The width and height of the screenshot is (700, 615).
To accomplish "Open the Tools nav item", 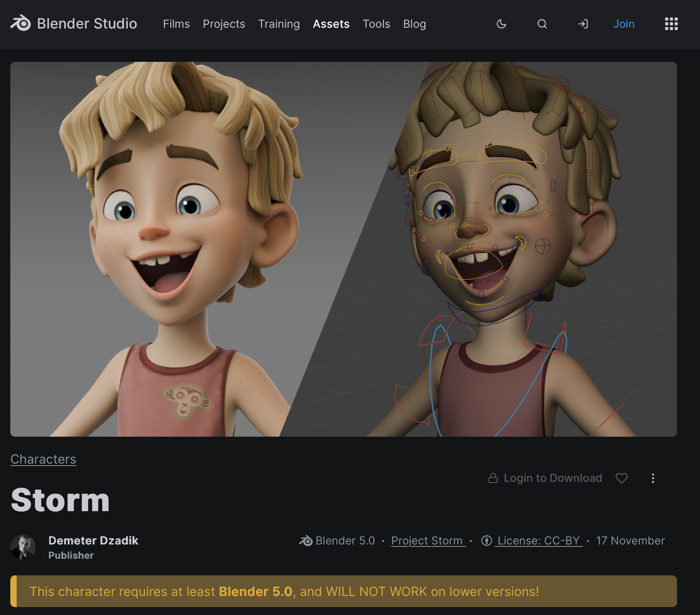I will [377, 24].
